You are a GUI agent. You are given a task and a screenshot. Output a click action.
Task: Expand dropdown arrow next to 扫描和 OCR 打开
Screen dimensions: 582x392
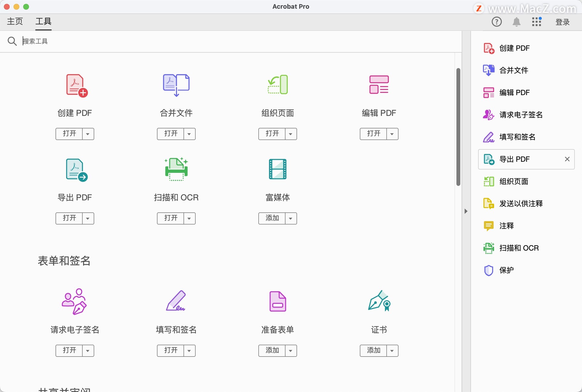point(189,218)
